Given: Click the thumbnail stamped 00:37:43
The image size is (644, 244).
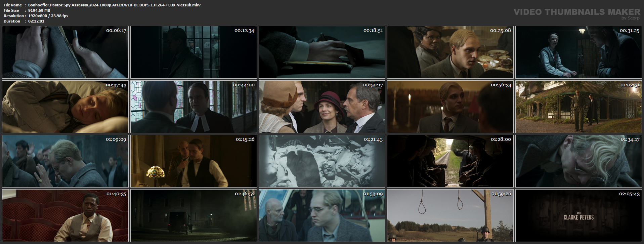Looking at the screenshot, I should pos(66,107).
